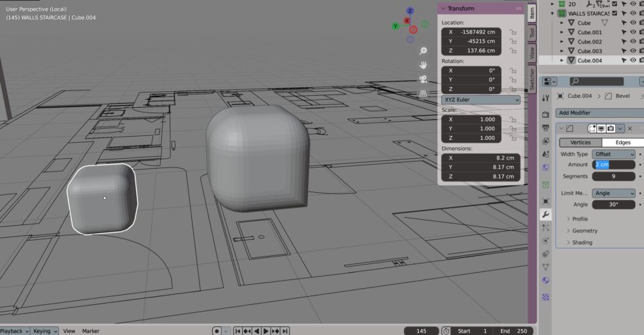
Task: Click the zoom magnifier icon in viewport
Action: pos(423,51)
